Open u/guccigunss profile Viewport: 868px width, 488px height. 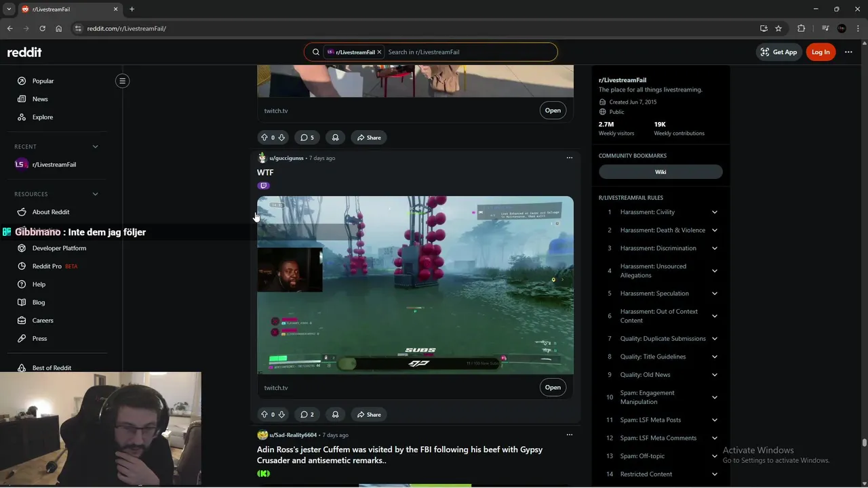pyautogui.click(x=286, y=158)
